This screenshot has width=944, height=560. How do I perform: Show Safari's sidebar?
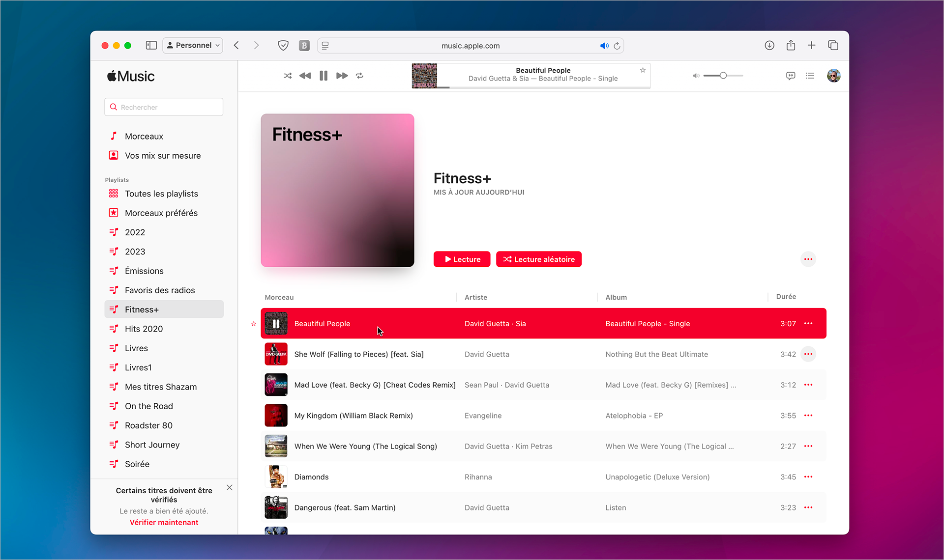coord(151,45)
